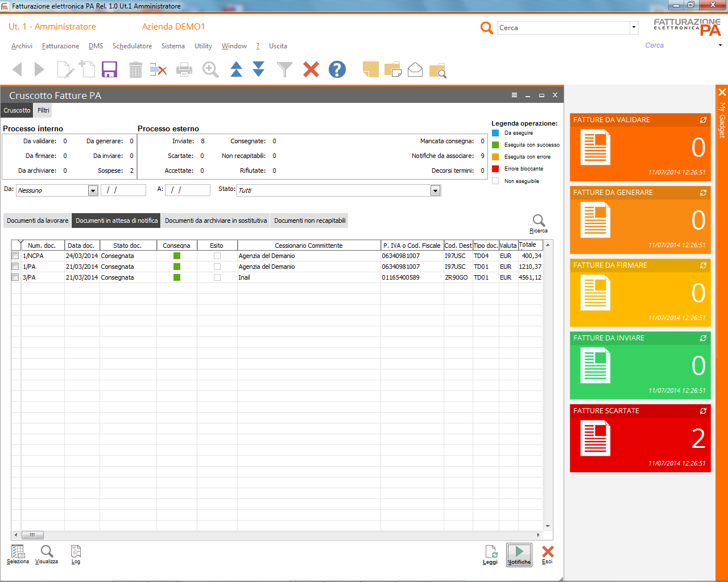Switch to Documenti da lavorare tab
This screenshot has height=582, width=728.
click(38, 221)
